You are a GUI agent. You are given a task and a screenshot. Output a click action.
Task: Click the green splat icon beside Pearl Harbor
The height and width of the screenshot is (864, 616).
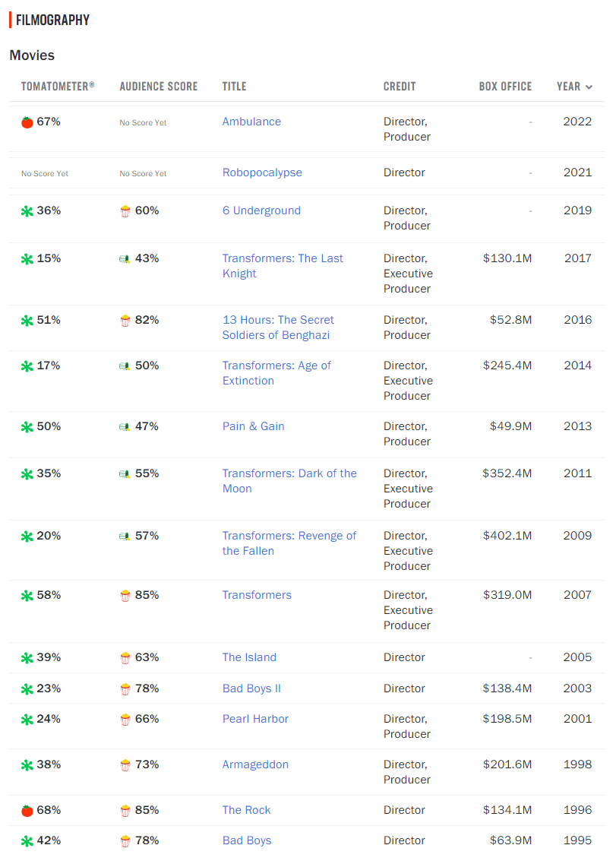pyautogui.click(x=27, y=720)
